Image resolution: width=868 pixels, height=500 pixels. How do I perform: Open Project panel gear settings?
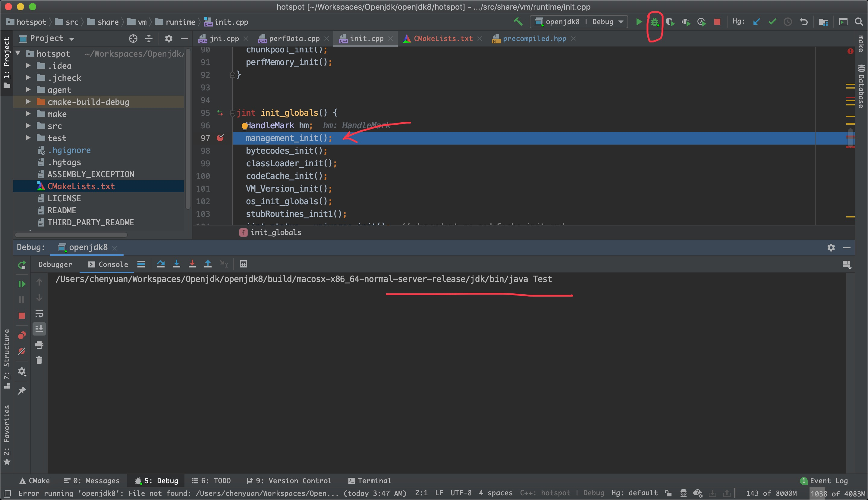coord(168,39)
